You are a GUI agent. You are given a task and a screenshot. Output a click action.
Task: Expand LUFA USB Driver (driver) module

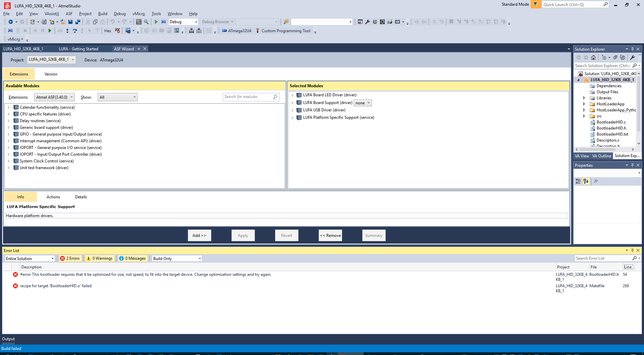point(292,110)
